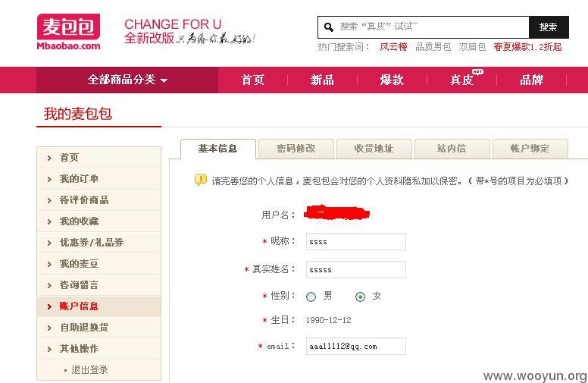Click the 退出登录 link
This screenshot has width=588, height=383.
pos(89,370)
